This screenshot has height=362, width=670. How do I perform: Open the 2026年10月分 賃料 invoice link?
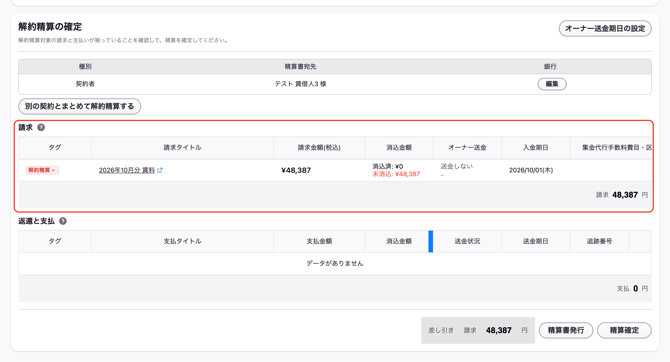[126, 170]
